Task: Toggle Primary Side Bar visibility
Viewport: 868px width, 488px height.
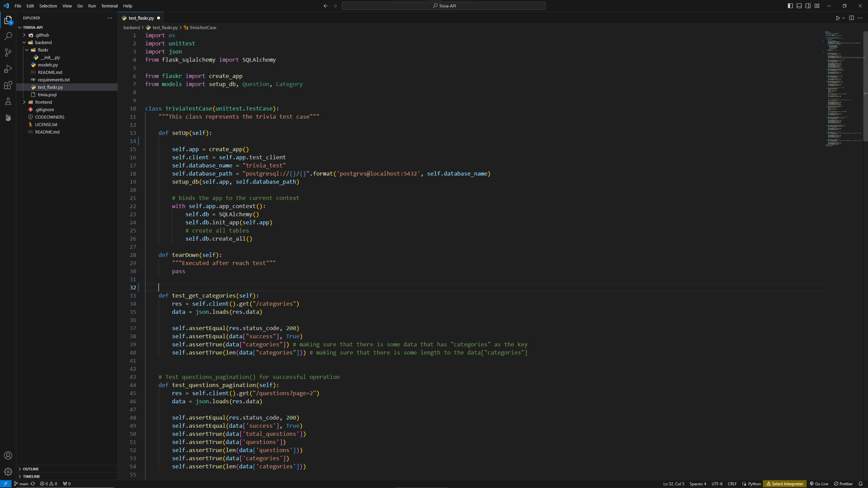Action: [x=790, y=6]
